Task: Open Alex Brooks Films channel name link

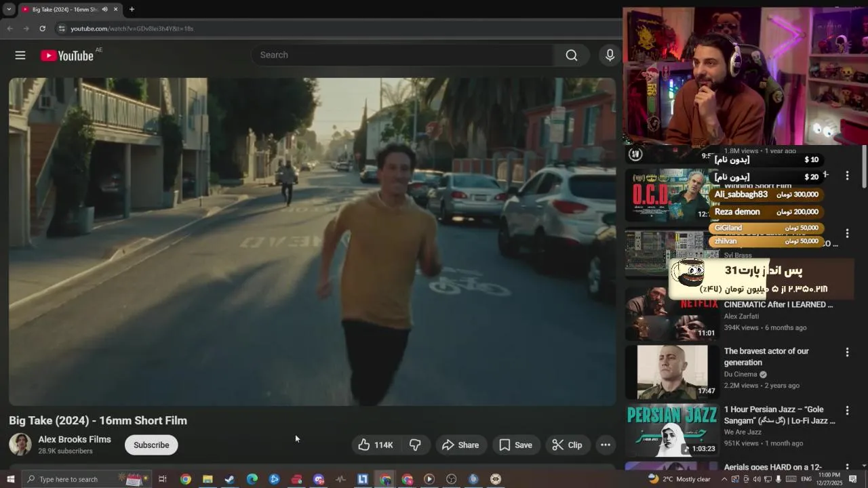Action: pos(75,439)
